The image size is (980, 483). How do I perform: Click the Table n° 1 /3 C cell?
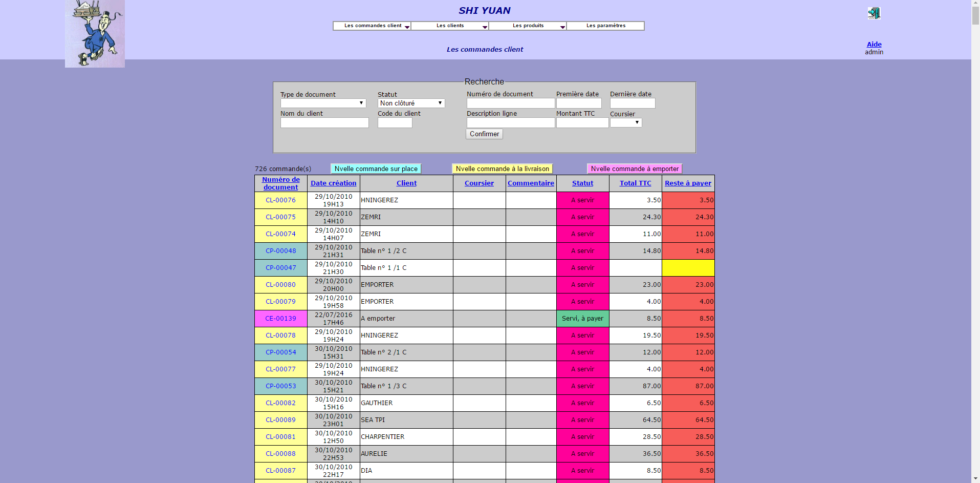[406, 386]
